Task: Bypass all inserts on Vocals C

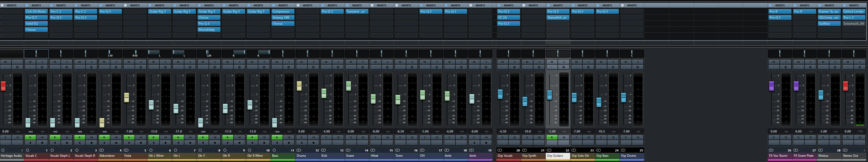Action: (27, 6)
